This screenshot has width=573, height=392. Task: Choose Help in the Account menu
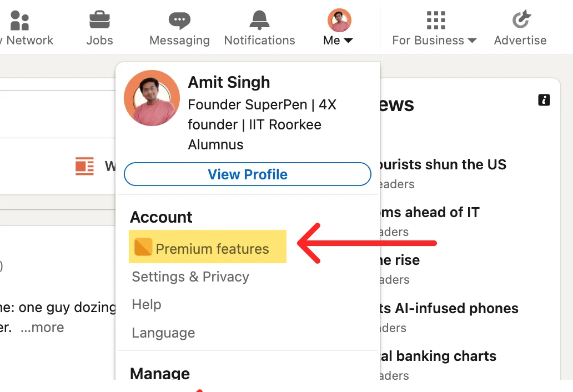[147, 304]
